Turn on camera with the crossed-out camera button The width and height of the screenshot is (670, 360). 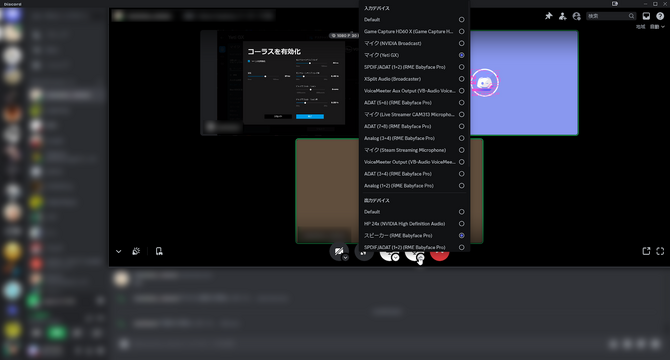click(338, 251)
